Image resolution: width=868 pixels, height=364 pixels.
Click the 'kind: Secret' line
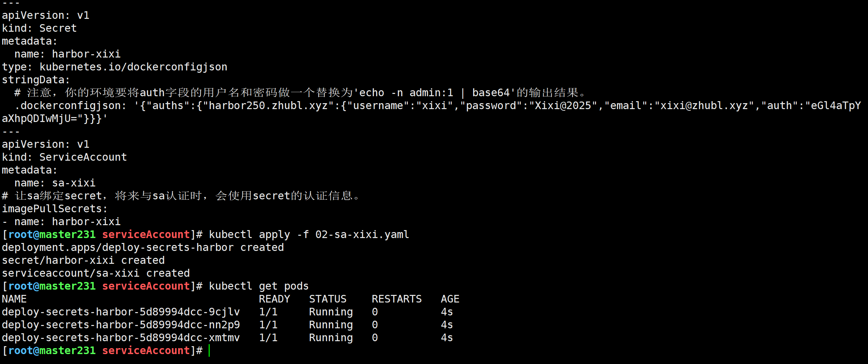[x=39, y=28]
